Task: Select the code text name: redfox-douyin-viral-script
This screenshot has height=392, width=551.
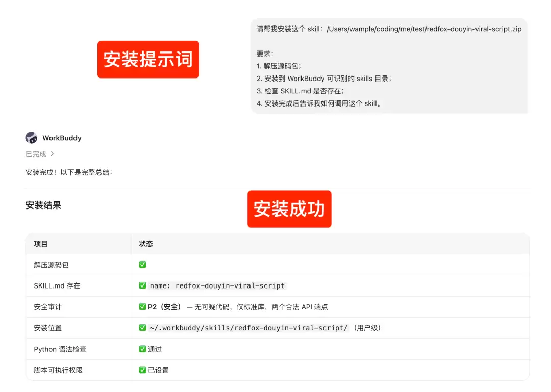Action: (x=217, y=286)
